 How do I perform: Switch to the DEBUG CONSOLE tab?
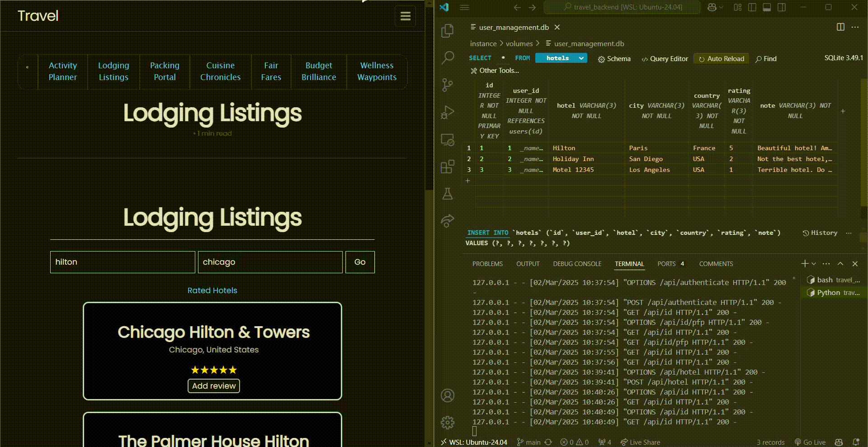[x=577, y=264]
